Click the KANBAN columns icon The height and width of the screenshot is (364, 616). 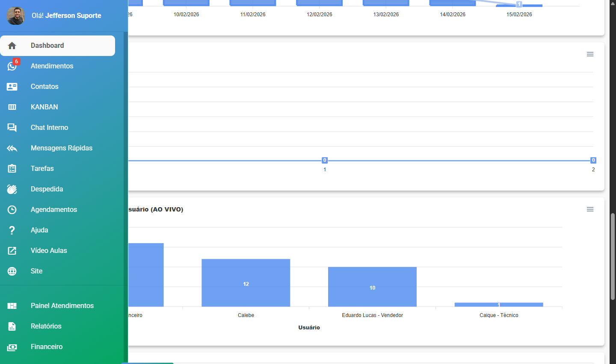click(x=12, y=107)
